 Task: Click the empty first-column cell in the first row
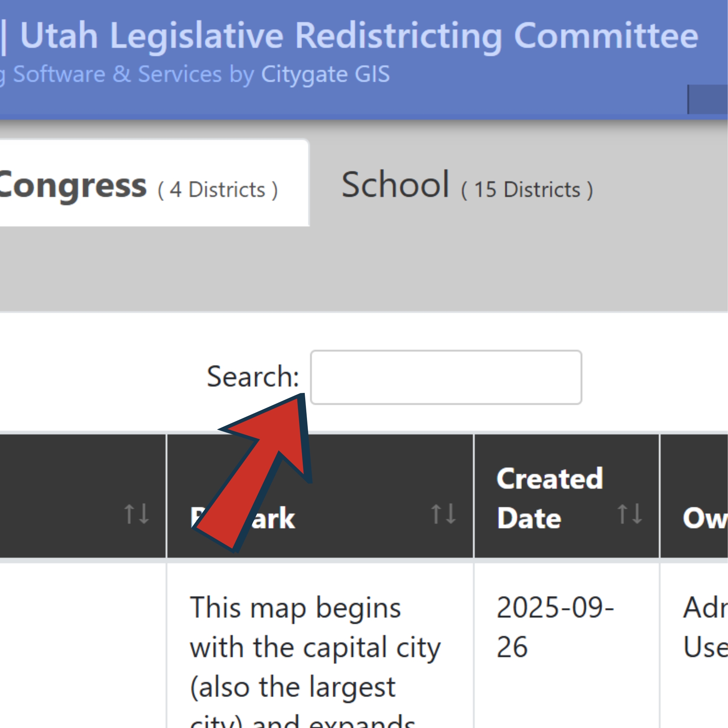[83, 641]
